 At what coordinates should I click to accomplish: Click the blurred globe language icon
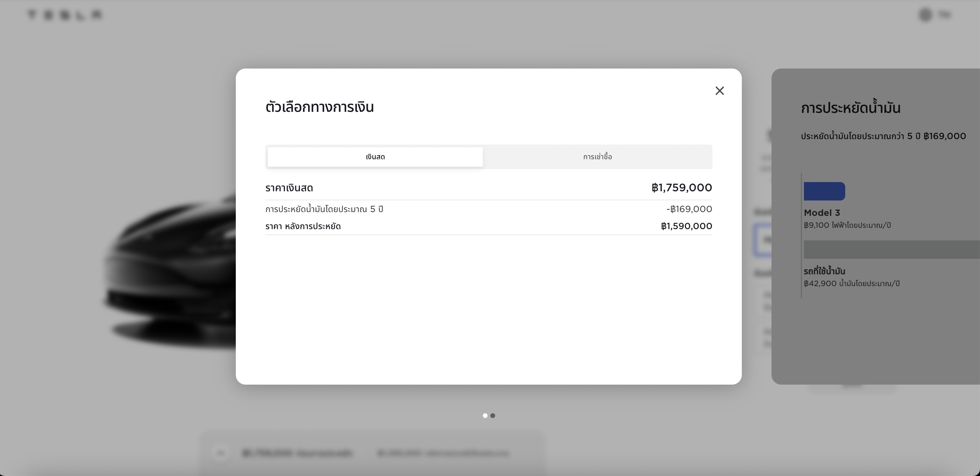click(925, 15)
